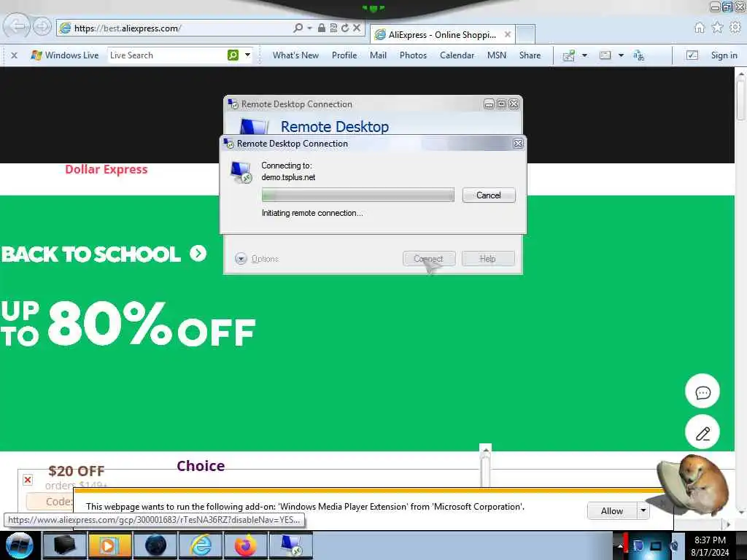Open the Dollar Express link
The width and height of the screenshot is (747, 560).
[x=107, y=169]
